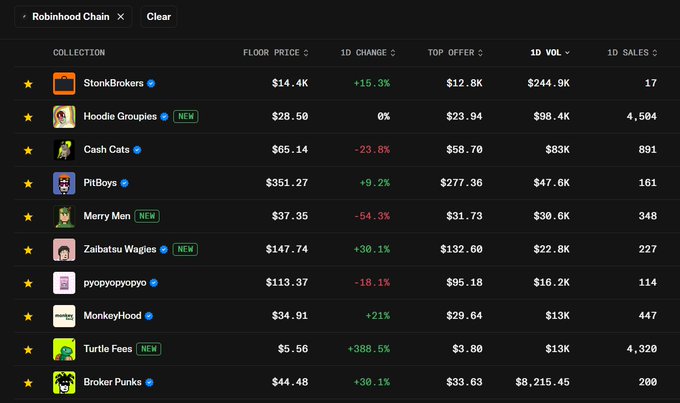This screenshot has height=403, width=680.
Task: Open Broker Punks collection avatar
Action: [64, 382]
